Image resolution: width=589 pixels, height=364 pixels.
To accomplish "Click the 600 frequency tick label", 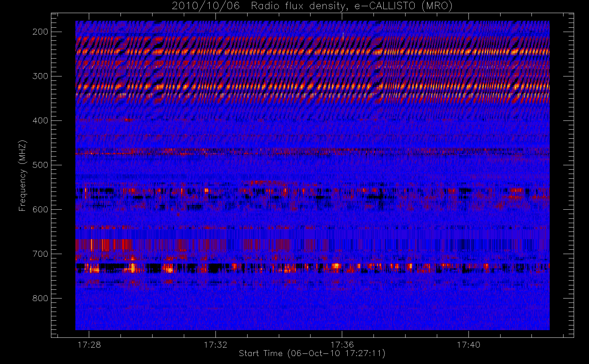I will click(40, 209).
